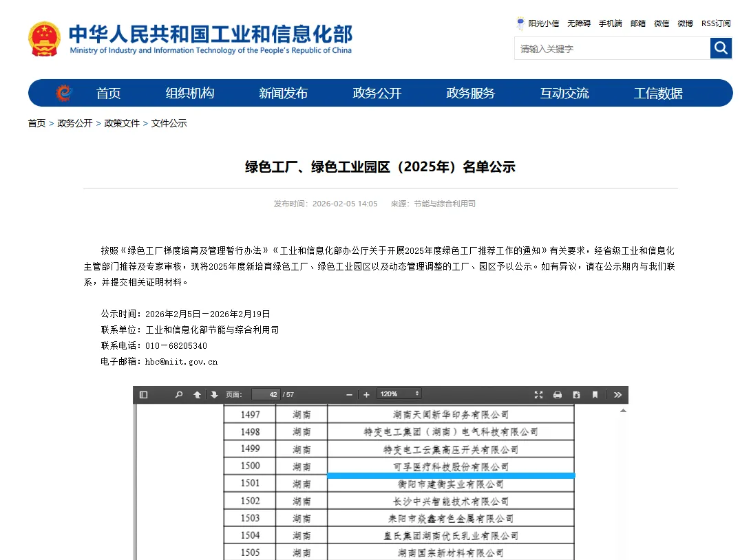Click the PDF scrollbar up arrow
This screenshot has width=740, height=560.
coord(624,411)
